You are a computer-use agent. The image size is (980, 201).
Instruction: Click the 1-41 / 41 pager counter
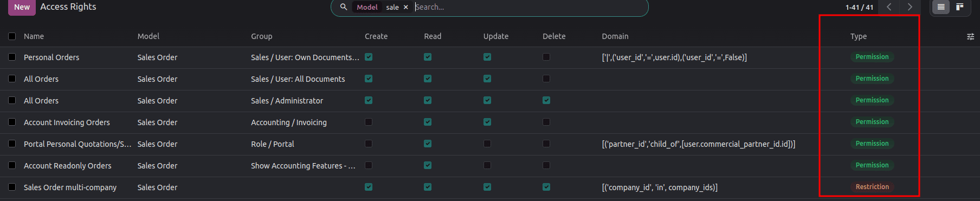(859, 8)
